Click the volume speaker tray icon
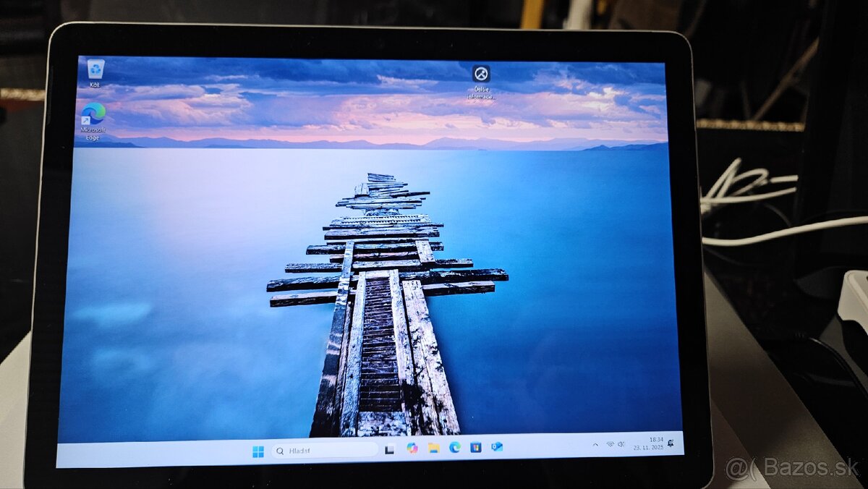This screenshot has width=868, height=489. [621, 444]
